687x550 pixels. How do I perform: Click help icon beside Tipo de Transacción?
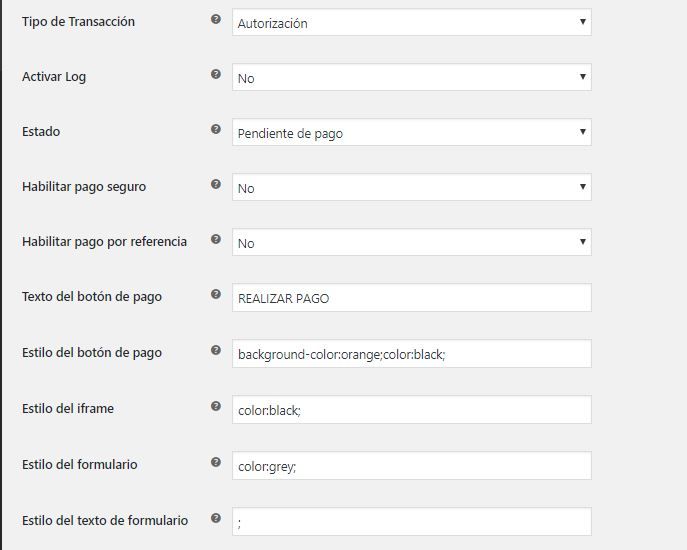click(x=216, y=19)
